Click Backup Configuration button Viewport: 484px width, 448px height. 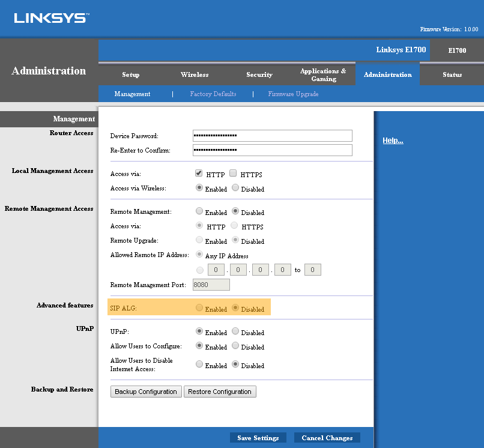[146, 392]
